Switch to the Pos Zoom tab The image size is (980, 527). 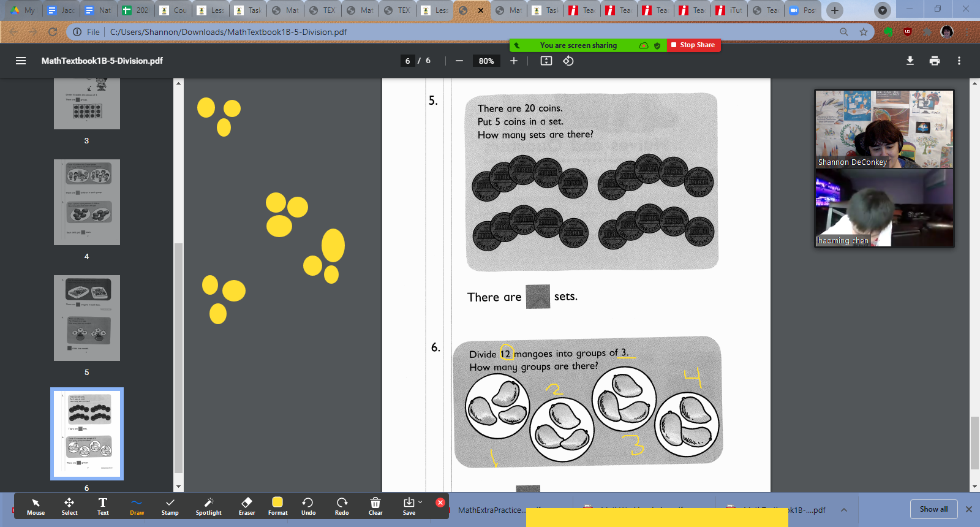(802, 10)
